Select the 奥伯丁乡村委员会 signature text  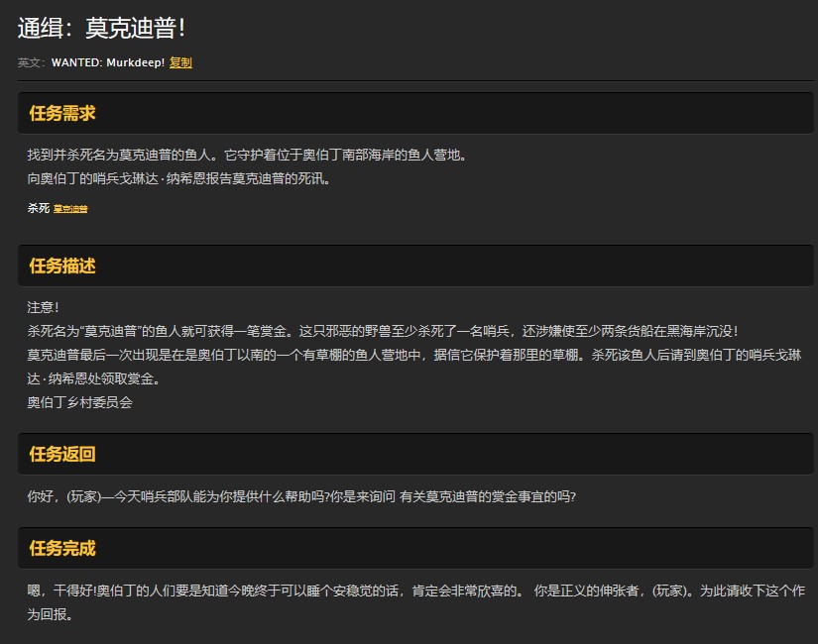80,404
